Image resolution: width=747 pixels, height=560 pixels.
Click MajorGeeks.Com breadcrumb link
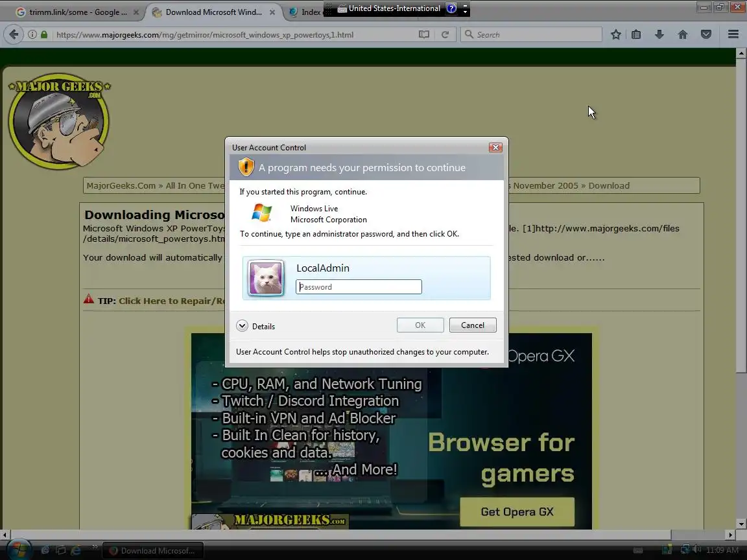[x=121, y=186]
